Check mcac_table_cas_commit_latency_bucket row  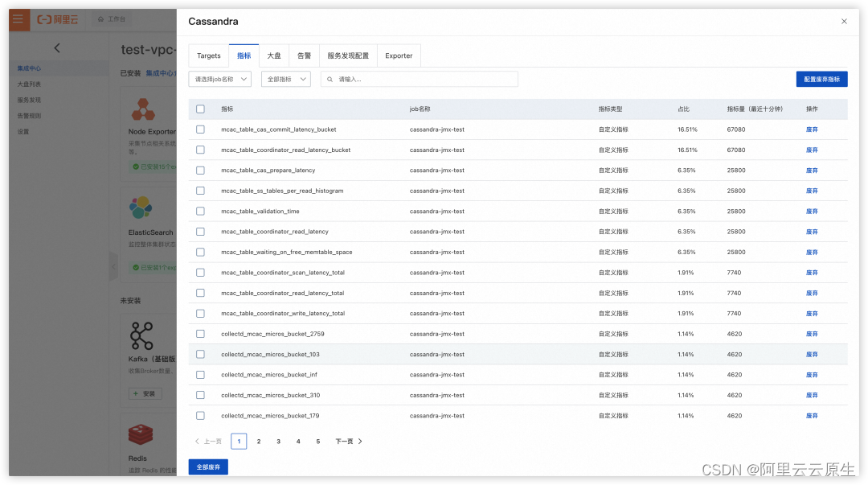pos(200,129)
